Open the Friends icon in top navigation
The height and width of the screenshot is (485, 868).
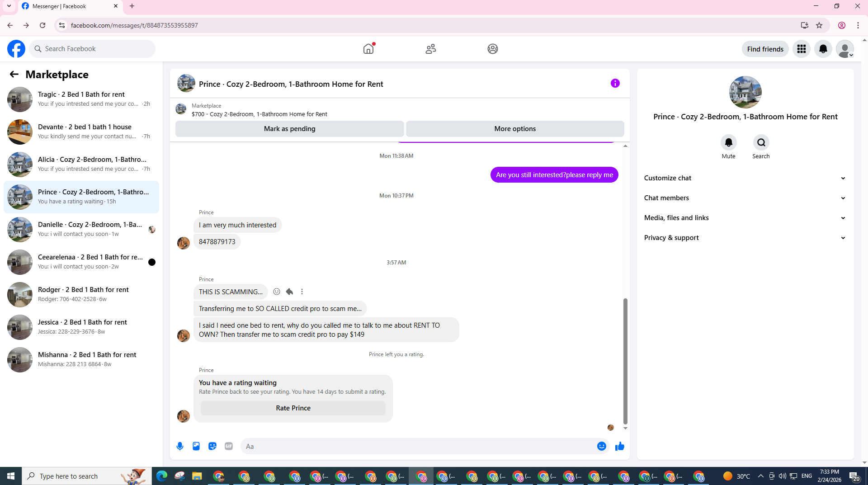(431, 49)
